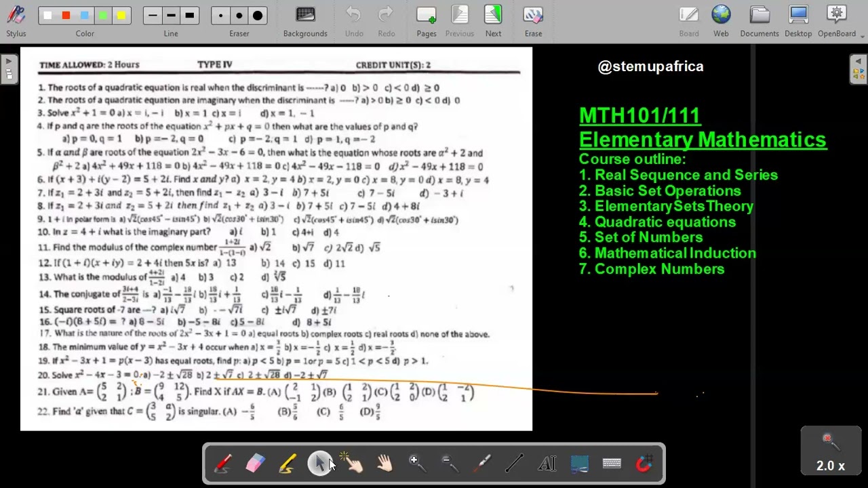Select the Laser pointer tool
Image resolution: width=868 pixels, height=488 pixels.
pos(482,464)
